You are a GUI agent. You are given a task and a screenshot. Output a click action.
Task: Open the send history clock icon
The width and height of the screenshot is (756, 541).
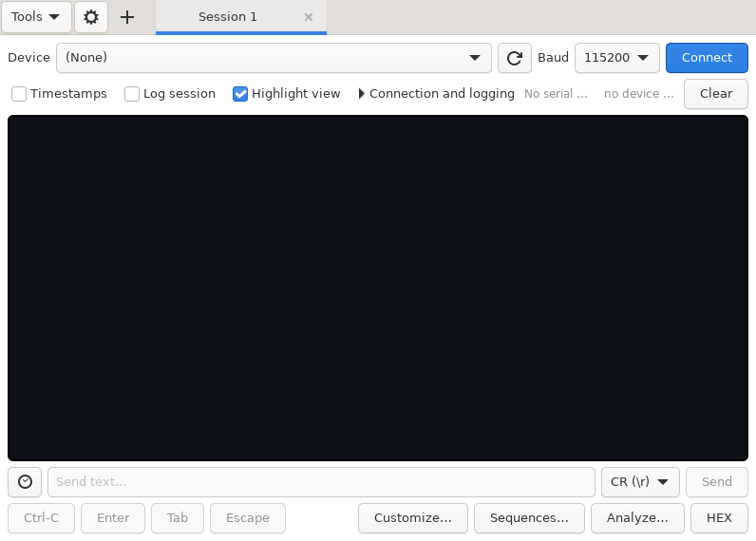pos(25,482)
